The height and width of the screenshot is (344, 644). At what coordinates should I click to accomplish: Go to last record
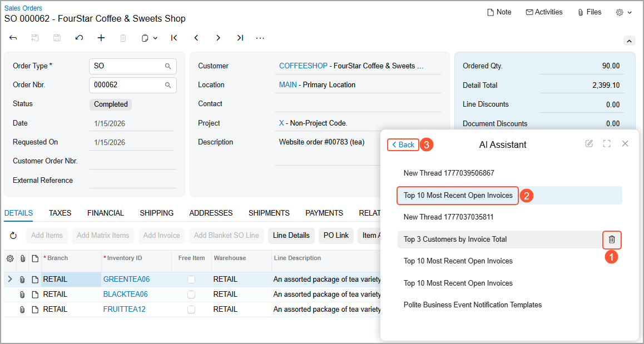(240, 38)
